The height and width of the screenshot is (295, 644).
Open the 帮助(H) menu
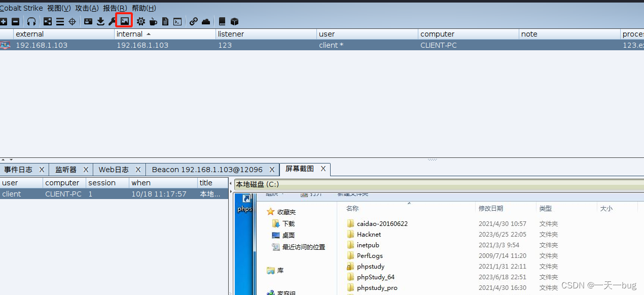tap(144, 8)
